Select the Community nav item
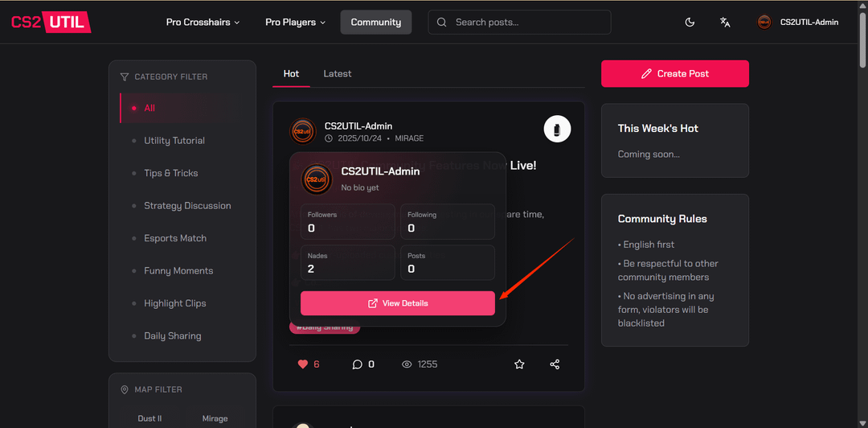 (x=375, y=23)
